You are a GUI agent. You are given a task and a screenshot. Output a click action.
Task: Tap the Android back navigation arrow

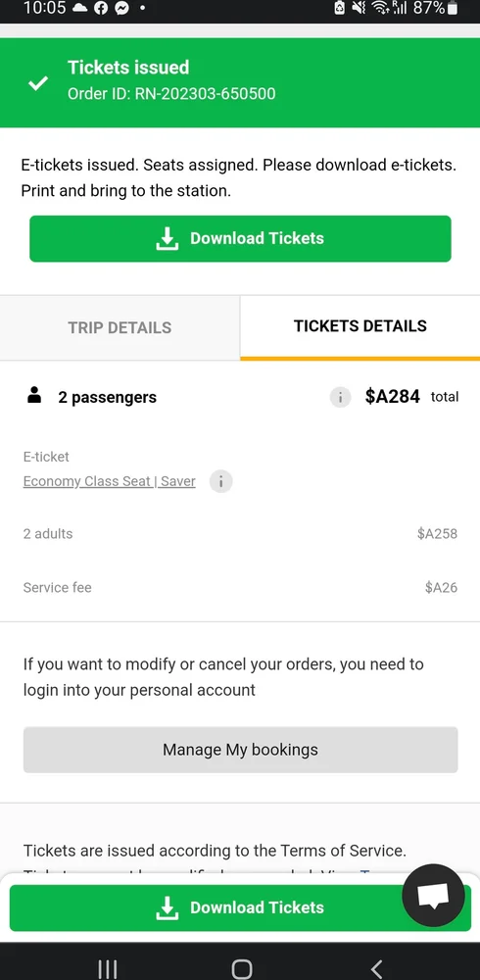click(x=376, y=968)
